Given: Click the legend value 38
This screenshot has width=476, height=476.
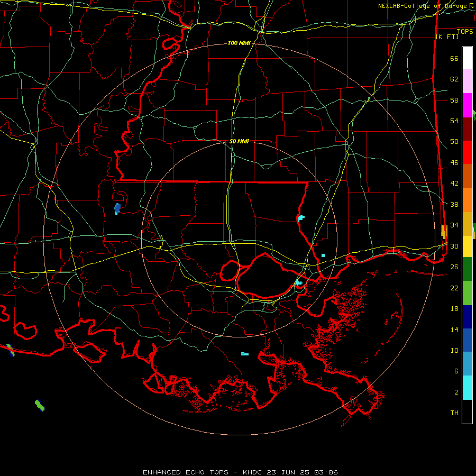Looking at the screenshot, I should click(454, 204).
